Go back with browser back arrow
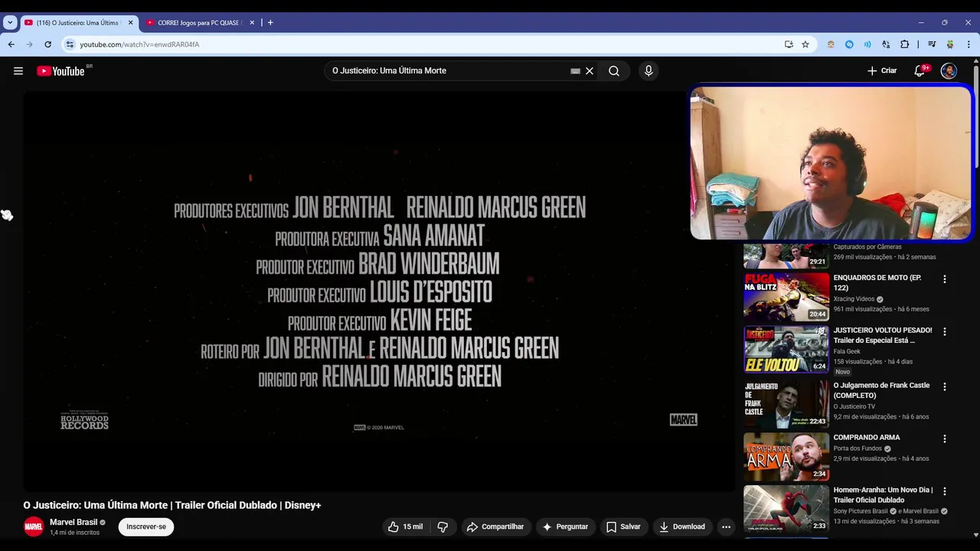The image size is (980, 551). tap(11, 44)
